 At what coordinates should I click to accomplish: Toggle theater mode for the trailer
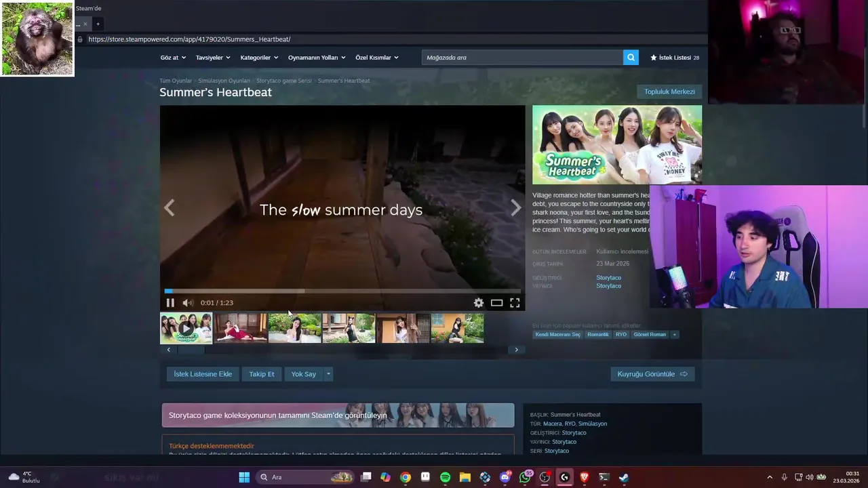(x=496, y=303)
